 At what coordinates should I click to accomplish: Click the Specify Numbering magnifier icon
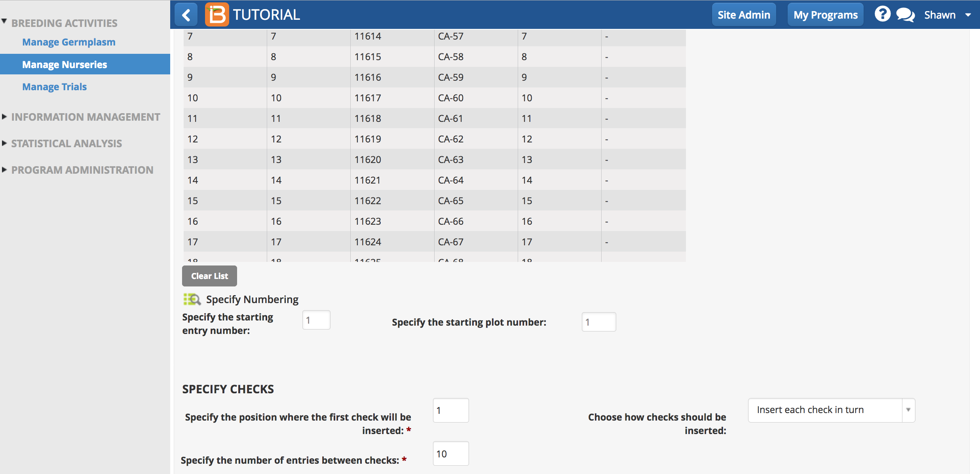click(x=192, y=299)
